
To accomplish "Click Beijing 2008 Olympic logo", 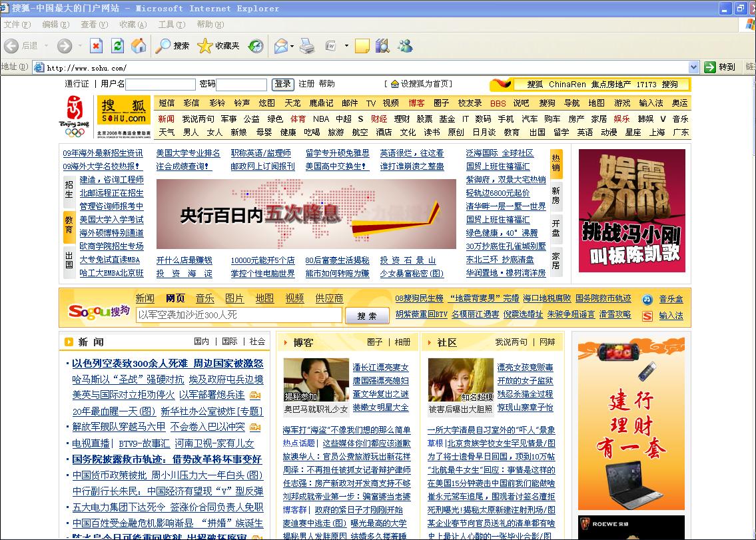I will 75,117.
